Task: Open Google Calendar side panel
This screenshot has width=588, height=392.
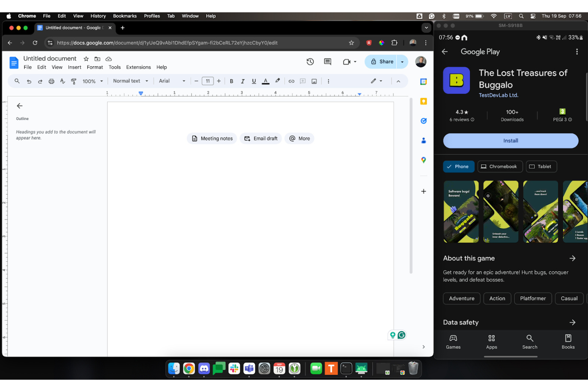Action: pos(424,82)
